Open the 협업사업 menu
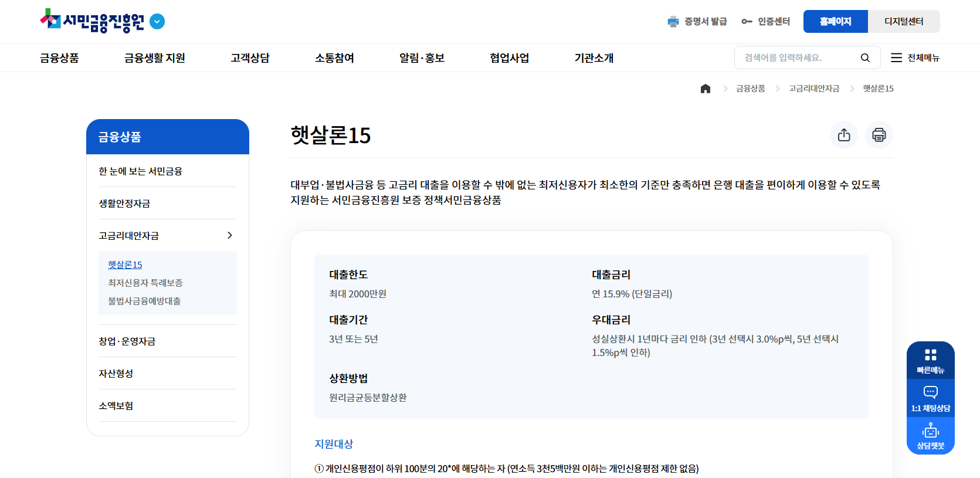The width and height of the screenshot is (980, 478). (x=510, y=58)
